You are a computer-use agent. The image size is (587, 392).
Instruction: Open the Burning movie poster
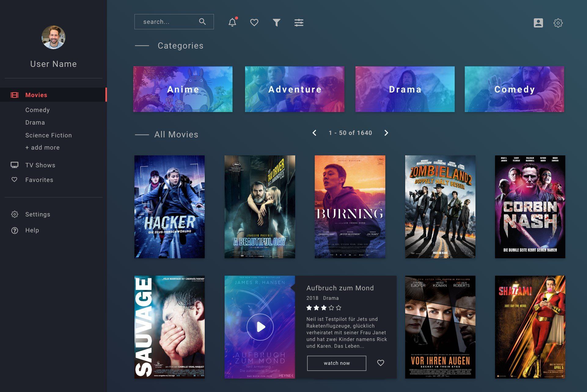(x=350, y=207)
